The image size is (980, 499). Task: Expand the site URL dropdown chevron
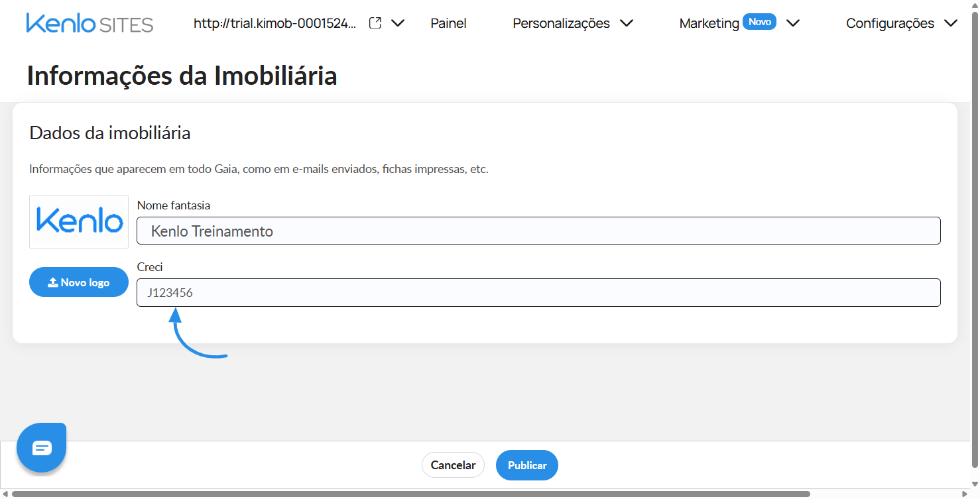point(398,23)
